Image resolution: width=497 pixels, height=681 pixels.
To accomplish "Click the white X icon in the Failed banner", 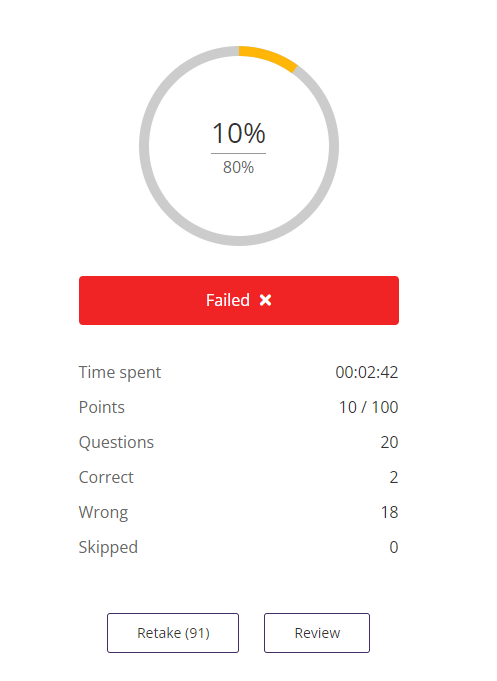I will click(x=265, y=300).
